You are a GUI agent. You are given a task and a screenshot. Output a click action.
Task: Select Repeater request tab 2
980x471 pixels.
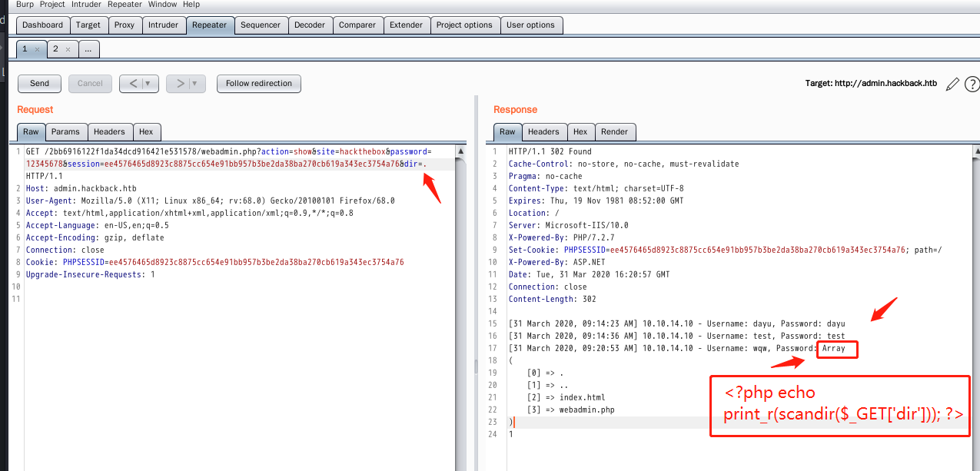click(55, 48)
